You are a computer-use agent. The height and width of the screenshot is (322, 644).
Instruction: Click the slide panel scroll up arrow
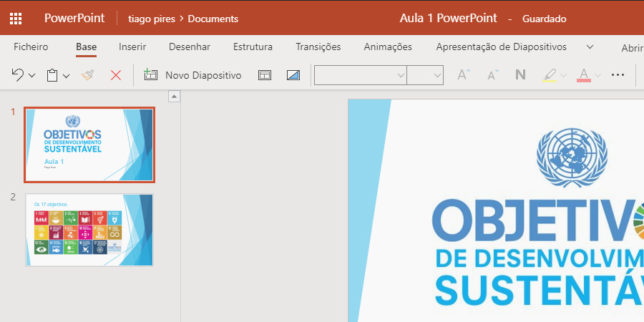tap(174, 97)
